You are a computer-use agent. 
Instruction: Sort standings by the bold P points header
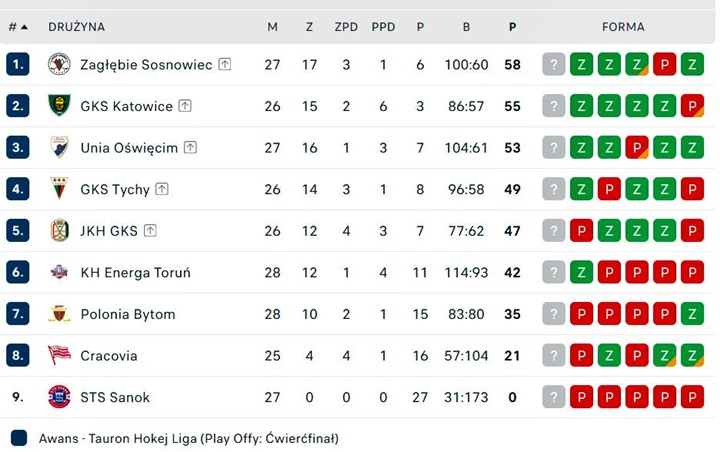512,27
